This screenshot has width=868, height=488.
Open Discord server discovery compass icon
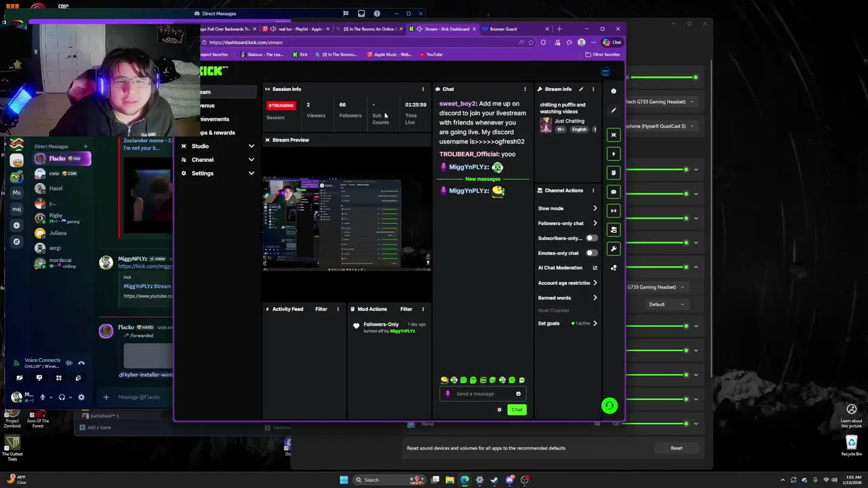click(17, 241)
